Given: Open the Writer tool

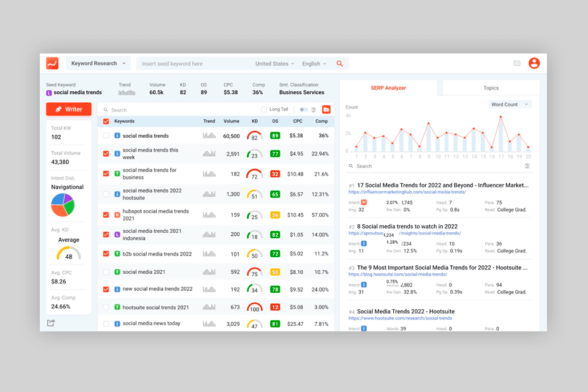Looking at the screenshot, I should click(x=68, y=109).
